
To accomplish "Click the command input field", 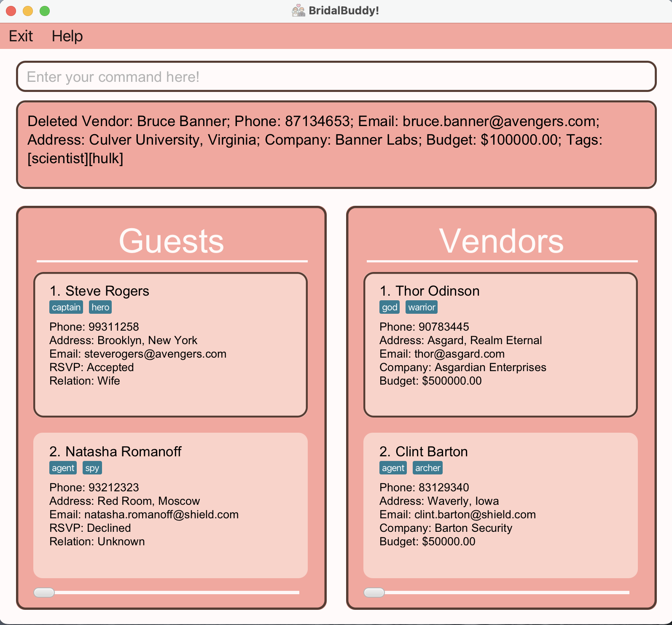I will 336,76.
